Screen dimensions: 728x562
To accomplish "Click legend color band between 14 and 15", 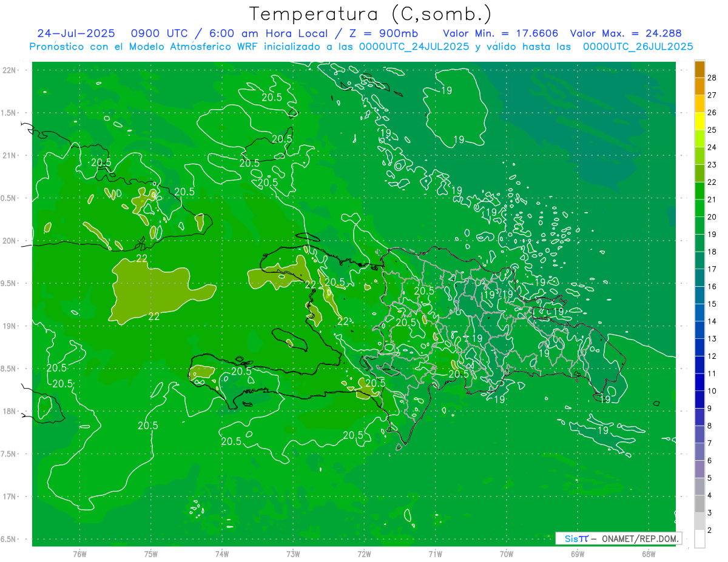I will (x=699, y=312).
